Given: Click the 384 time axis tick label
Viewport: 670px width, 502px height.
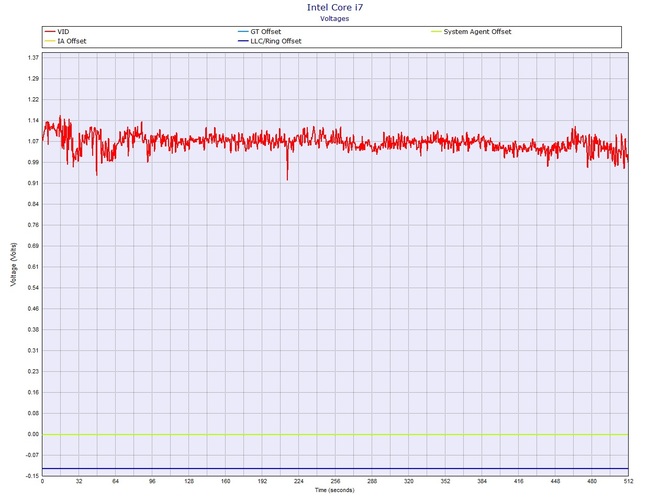Looking at the screenshot, I should tap(482, 481).
